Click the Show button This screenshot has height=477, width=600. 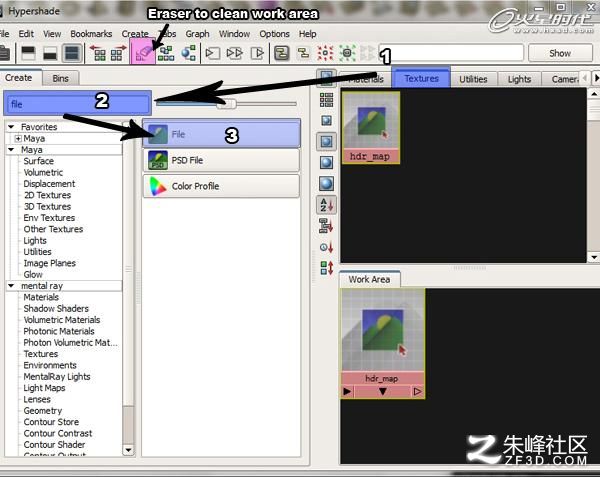(560, 53)
